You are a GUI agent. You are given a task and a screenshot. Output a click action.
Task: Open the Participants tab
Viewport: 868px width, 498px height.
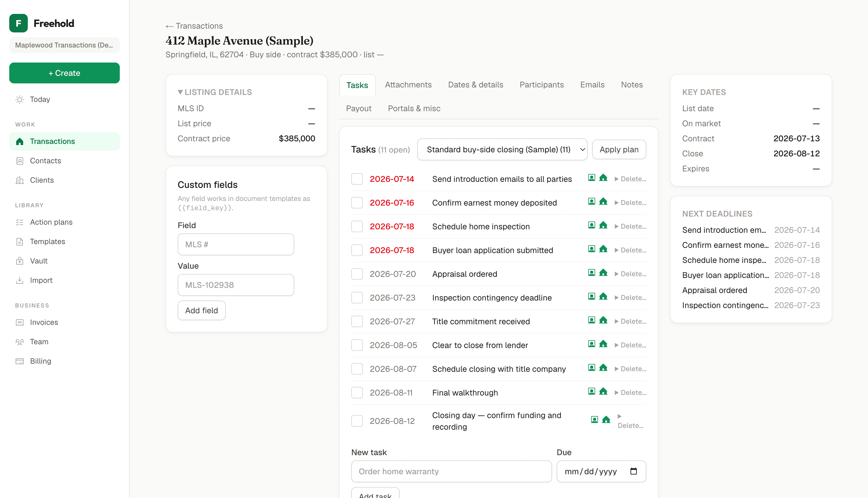pyautogui.click(x=542, y=85)
